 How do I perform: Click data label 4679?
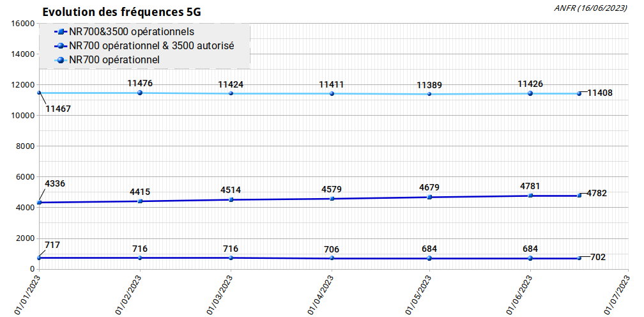(429, 188)
